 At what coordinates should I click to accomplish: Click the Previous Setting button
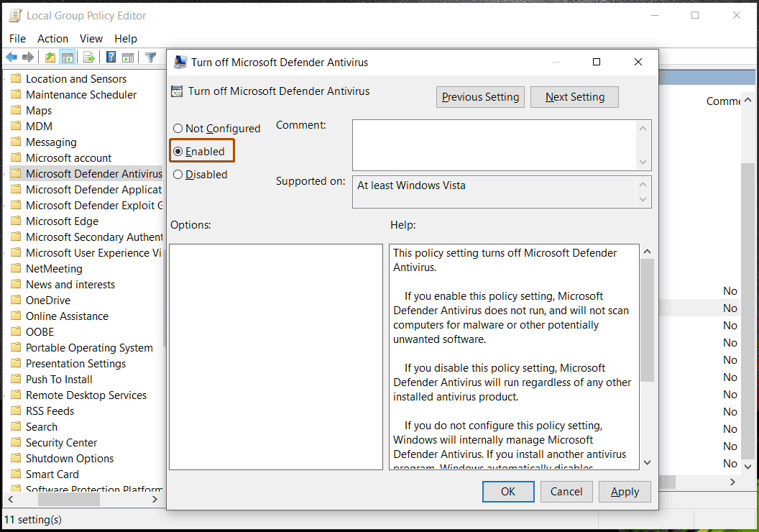[x=480, y=97]
